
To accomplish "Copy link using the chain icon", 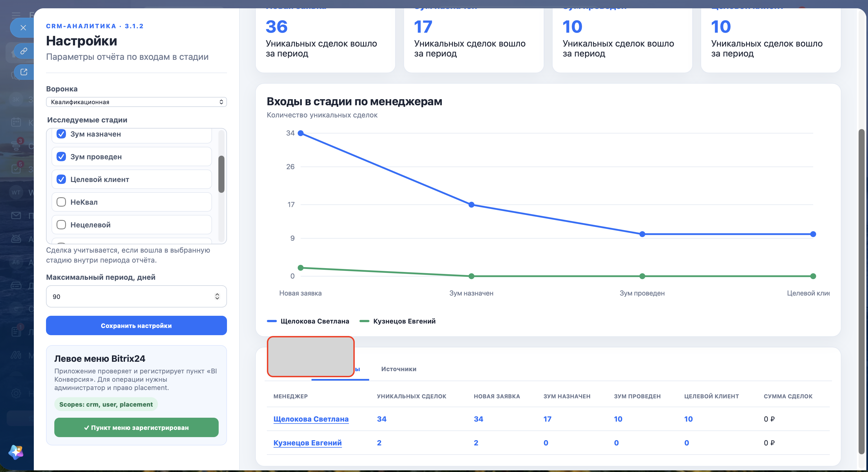I will click(x=24, y=51).
